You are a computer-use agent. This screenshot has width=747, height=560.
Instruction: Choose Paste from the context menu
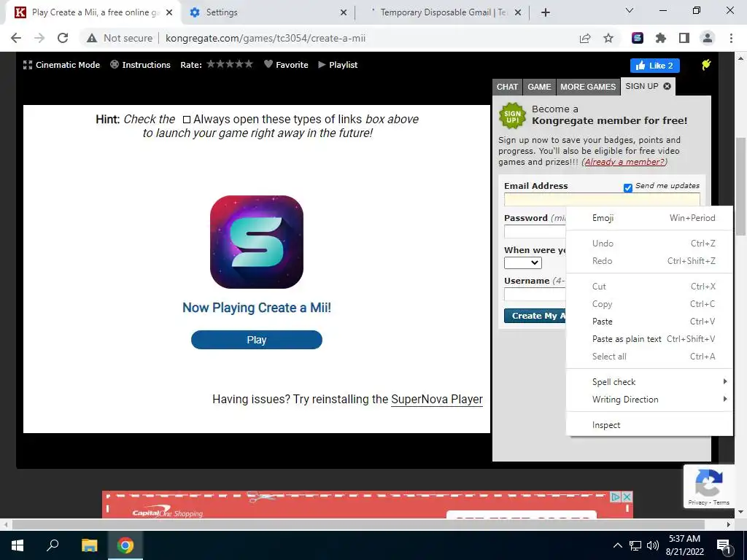tap(649, 322)
